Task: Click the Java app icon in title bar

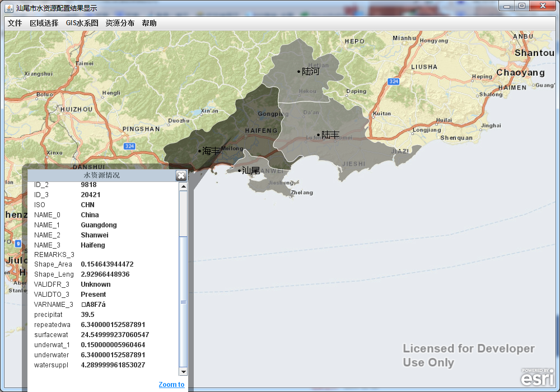Action: point(9,8)
